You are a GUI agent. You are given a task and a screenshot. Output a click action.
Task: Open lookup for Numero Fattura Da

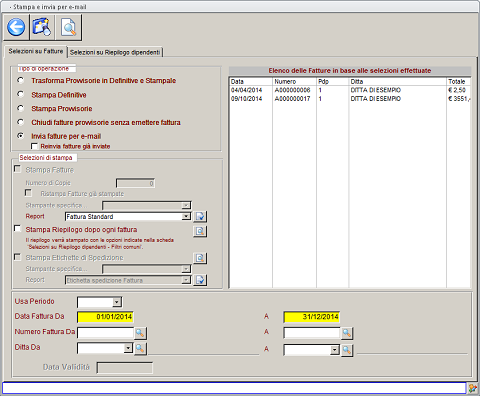[140, 333]
